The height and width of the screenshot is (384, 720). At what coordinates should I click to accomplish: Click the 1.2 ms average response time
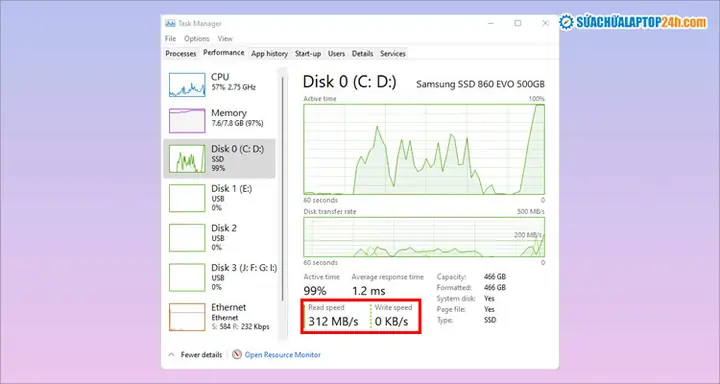click(369, 291)
